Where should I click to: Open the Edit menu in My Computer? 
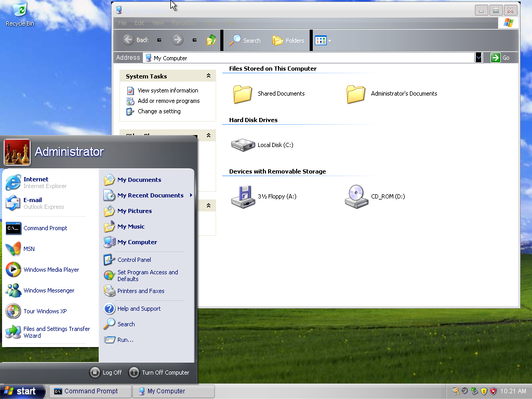tap(139, 23)
